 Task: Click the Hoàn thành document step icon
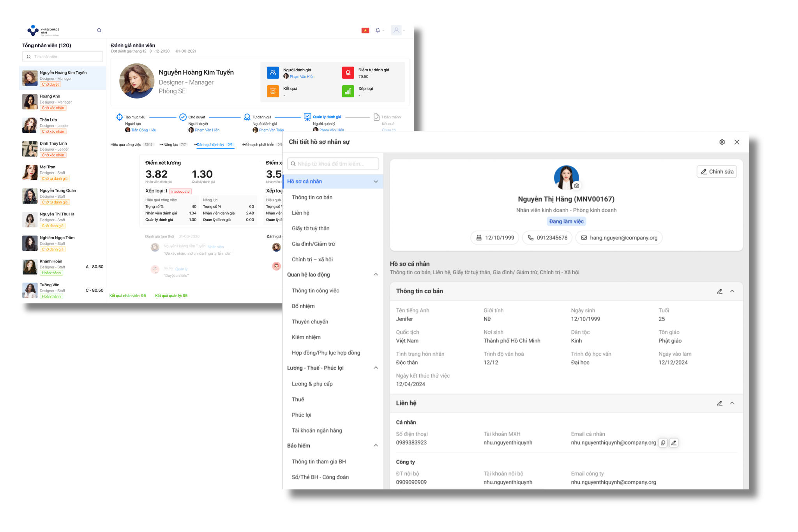(376, 117)
